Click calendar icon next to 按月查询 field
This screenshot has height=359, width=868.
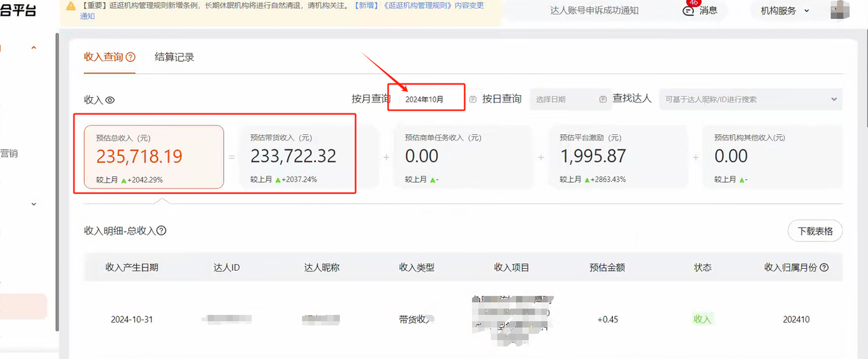pyautogui.click(x=473, y=99)
